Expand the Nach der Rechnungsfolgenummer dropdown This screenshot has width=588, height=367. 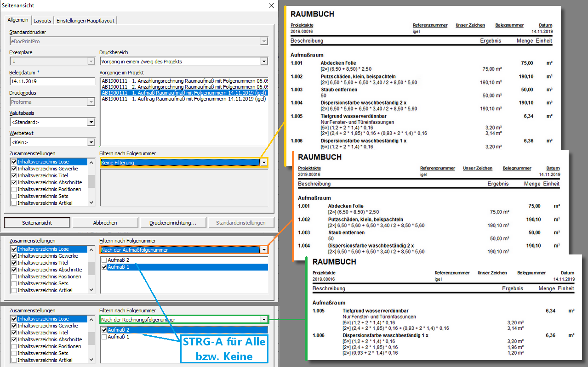[263, 320]
